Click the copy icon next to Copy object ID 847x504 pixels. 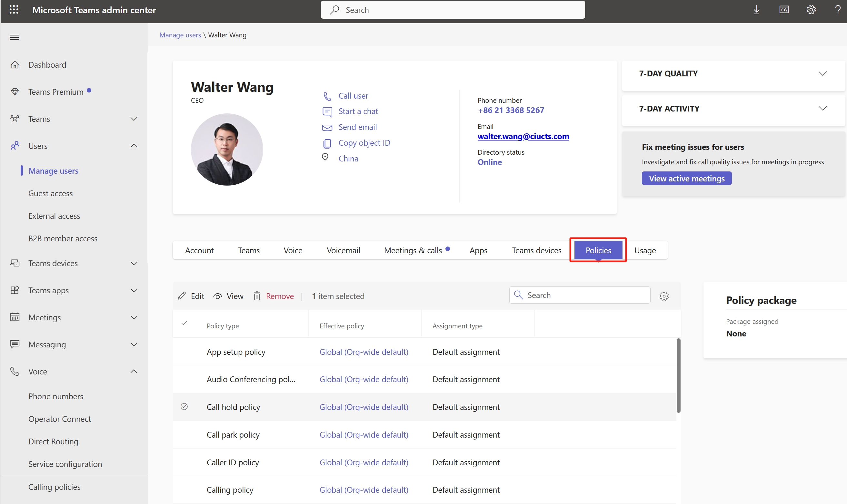pyautogui.click(x=327, y=143)
